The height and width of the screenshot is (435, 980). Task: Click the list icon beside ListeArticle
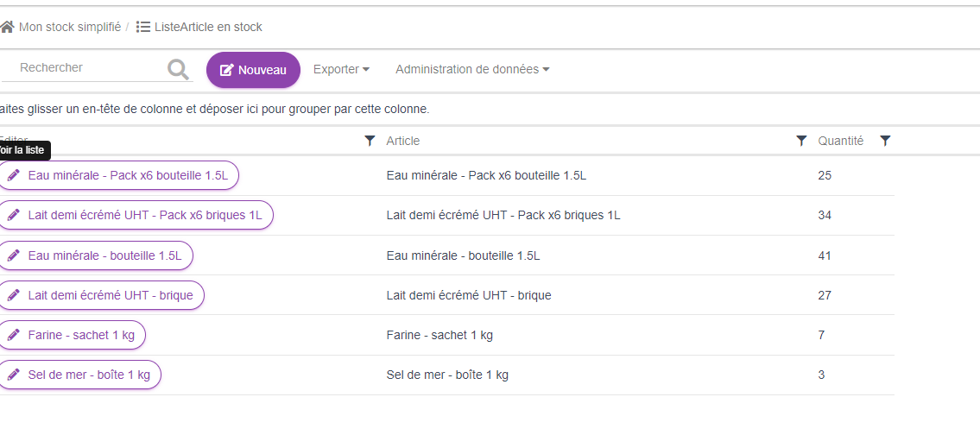(x=143, y=27)
